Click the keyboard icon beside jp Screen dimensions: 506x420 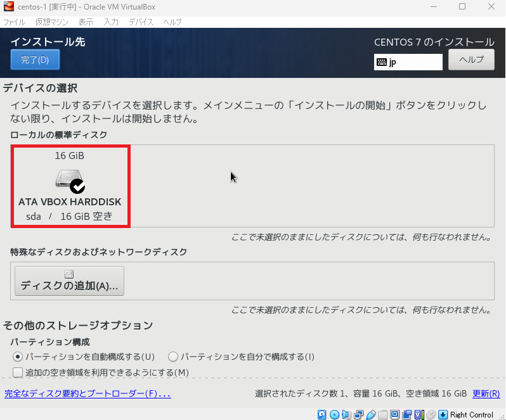pos(382,62)
